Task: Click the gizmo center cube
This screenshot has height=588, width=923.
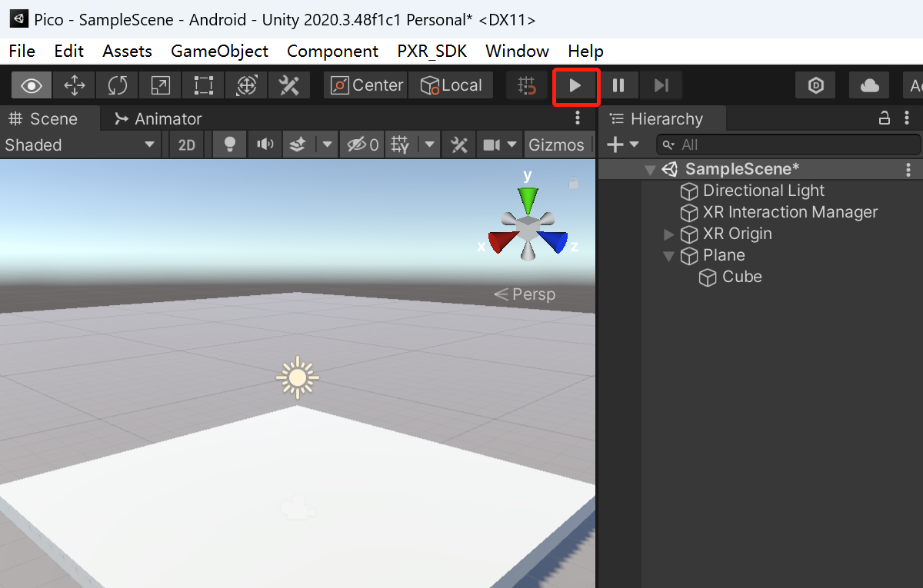Action: (x=528, y=228)
